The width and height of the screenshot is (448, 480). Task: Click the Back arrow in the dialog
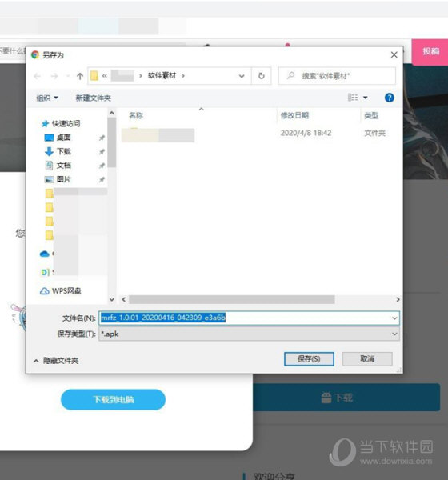coord(38,76)
